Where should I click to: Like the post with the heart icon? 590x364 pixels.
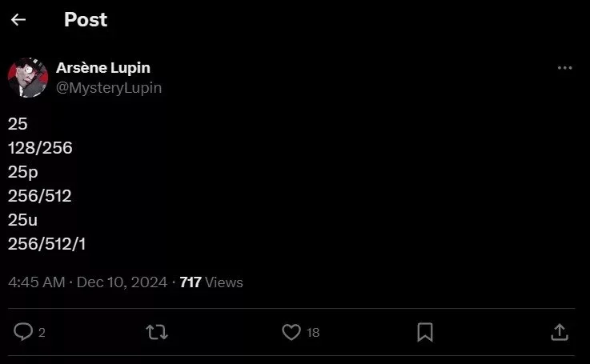291,331
